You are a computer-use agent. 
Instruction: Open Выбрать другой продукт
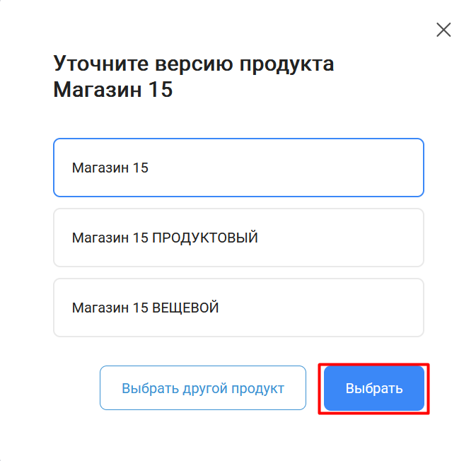pyautogui.click(x=203, y=388)
